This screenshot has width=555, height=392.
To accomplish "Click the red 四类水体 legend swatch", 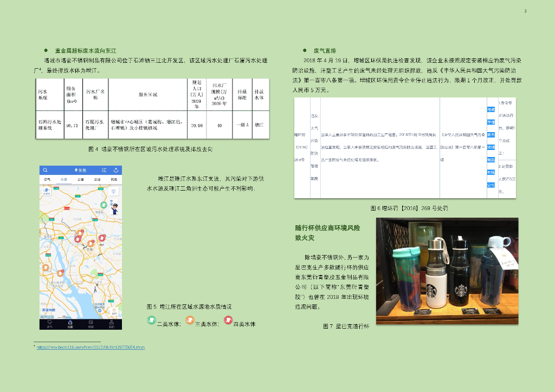I will tap(228, 320).
